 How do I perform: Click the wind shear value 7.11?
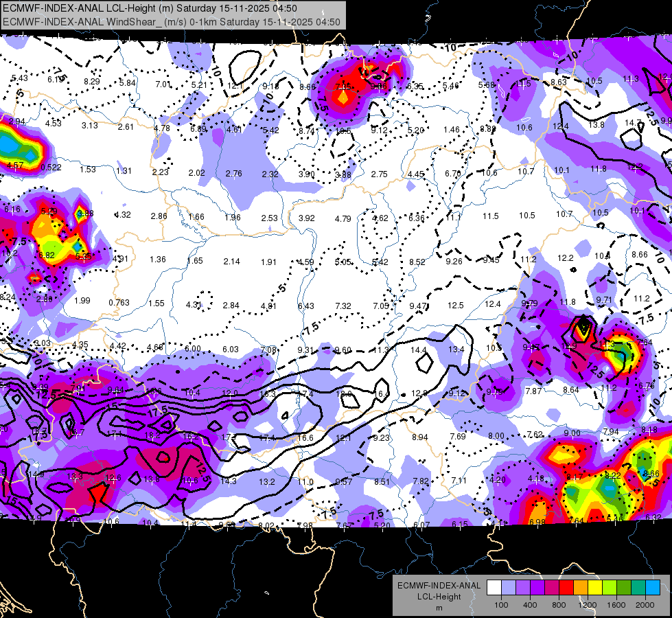(459, 481)
